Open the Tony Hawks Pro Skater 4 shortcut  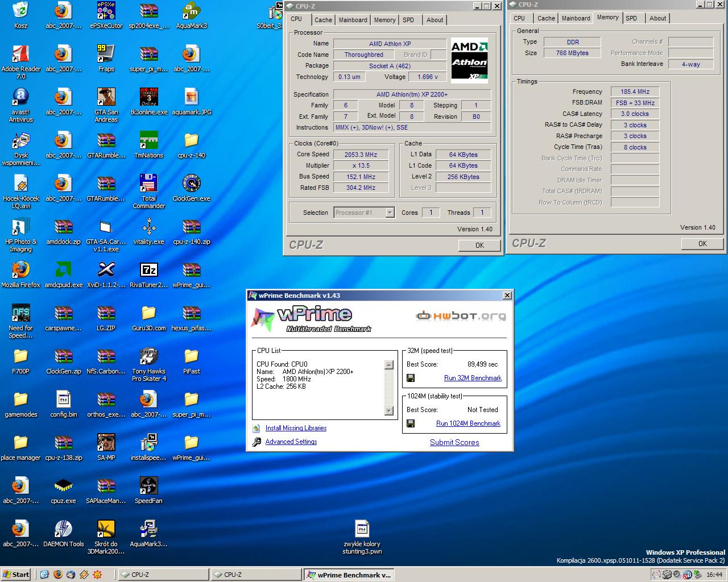point(148,364)
